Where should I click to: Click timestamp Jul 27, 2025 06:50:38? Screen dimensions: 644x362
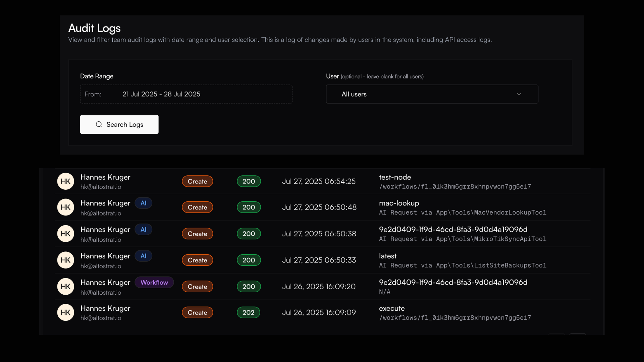[319, 234]
